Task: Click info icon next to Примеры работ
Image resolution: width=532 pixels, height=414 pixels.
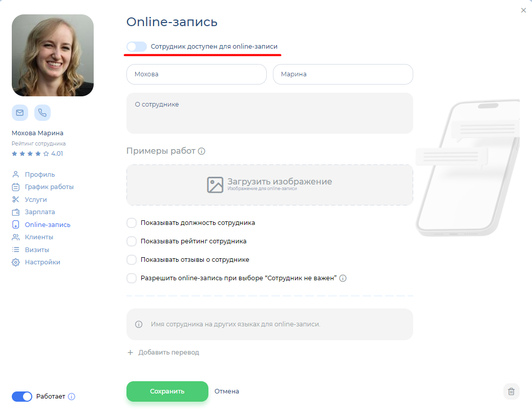Action: [x=202, y=151]
